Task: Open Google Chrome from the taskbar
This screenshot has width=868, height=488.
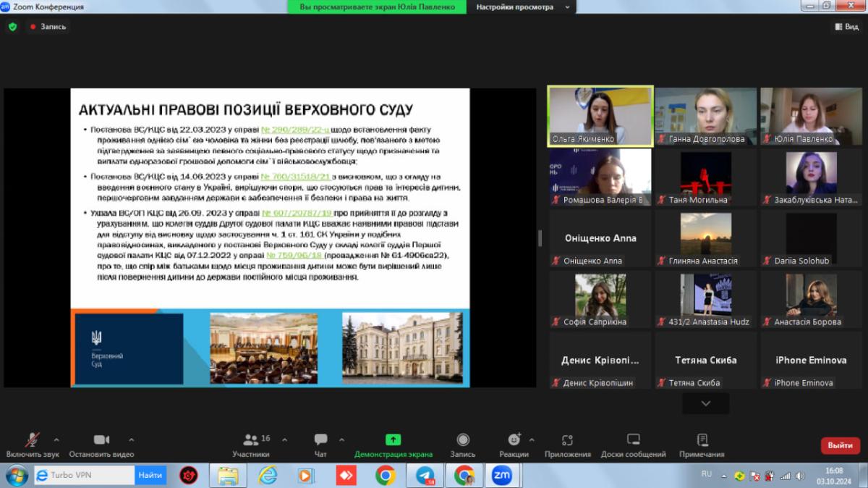Action: pyautogui.click(x=386, y=476)
